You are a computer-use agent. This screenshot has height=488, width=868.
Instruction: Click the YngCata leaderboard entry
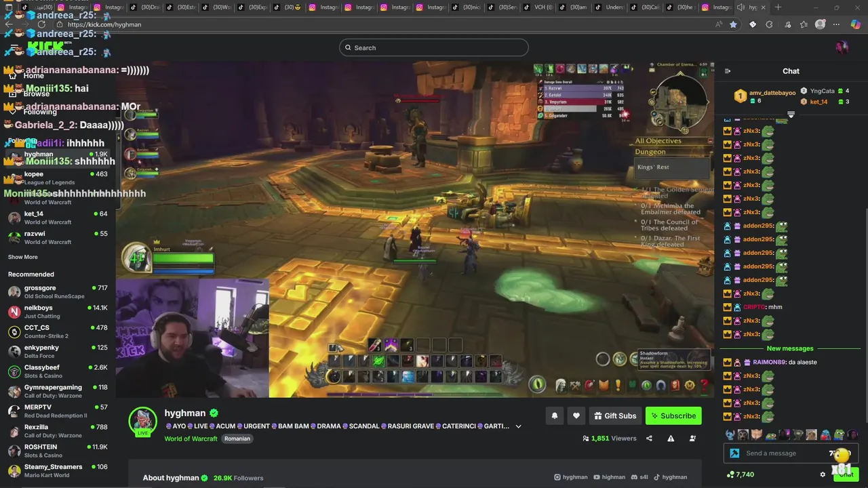pyautogui.click(x=825, y=91)
